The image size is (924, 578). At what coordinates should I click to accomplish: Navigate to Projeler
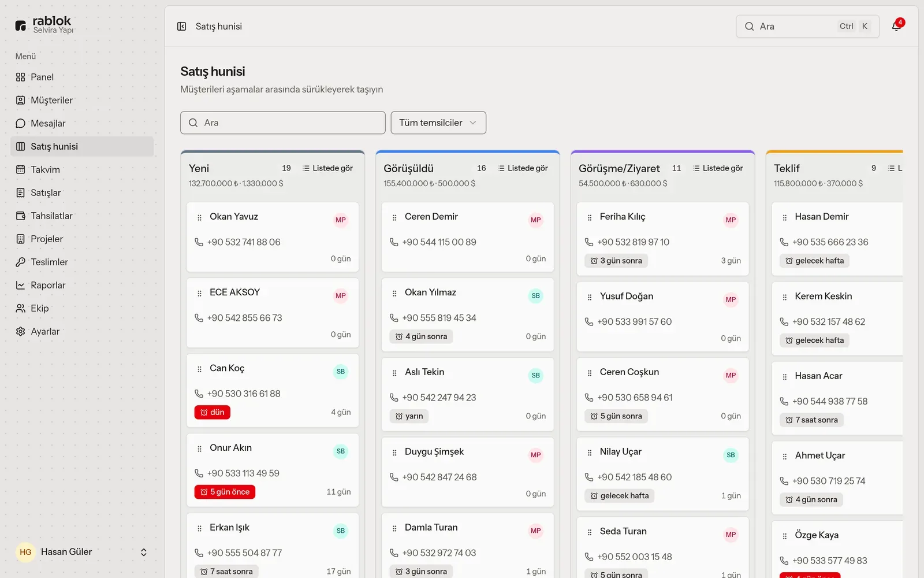coord(82,239)
